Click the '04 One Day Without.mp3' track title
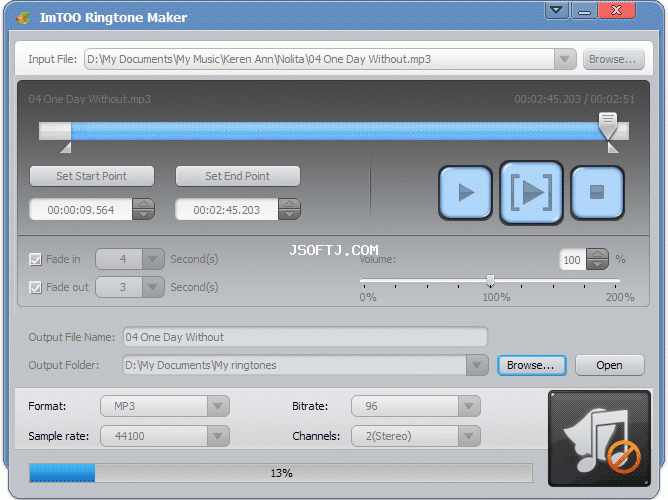668x500 pixels. pos(89,99)
